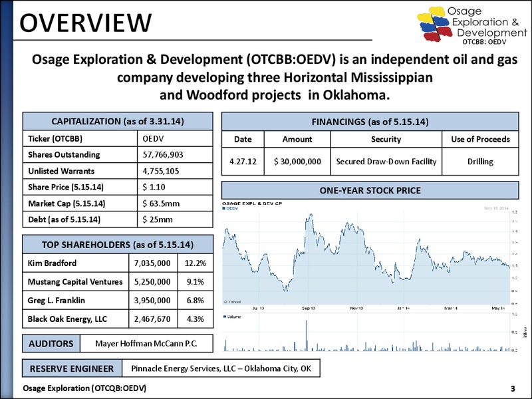
Task: Click the 7,035,000 share count cell
Action: click(x=153, y=263)
